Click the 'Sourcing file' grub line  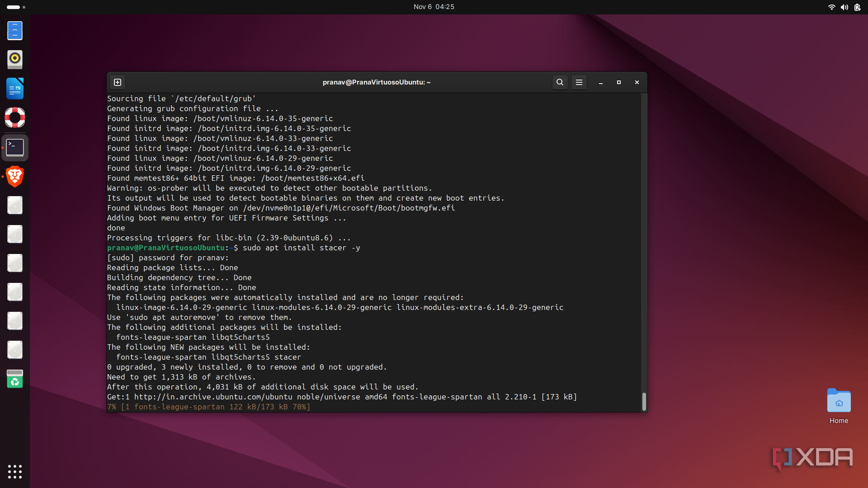coord(182,99)
